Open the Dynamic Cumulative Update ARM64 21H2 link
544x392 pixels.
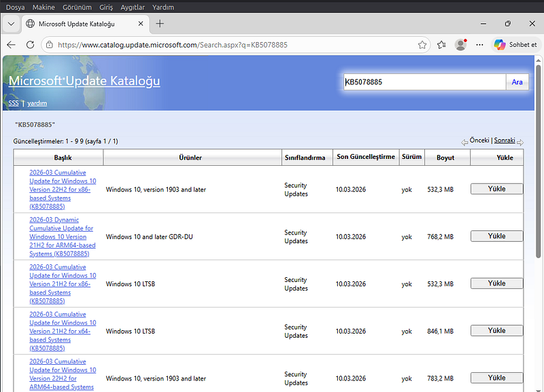(63, 236)
